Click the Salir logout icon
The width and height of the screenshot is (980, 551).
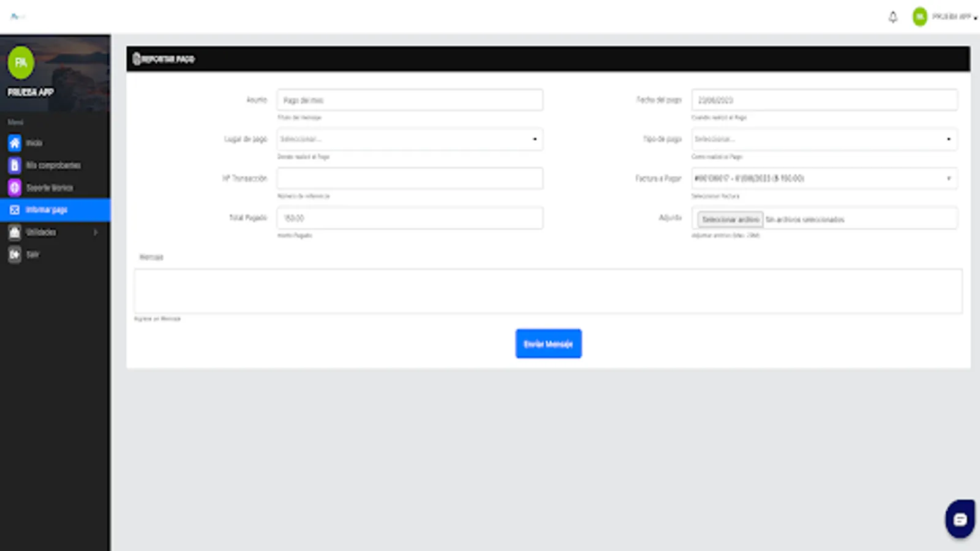(x=15, y=254)
